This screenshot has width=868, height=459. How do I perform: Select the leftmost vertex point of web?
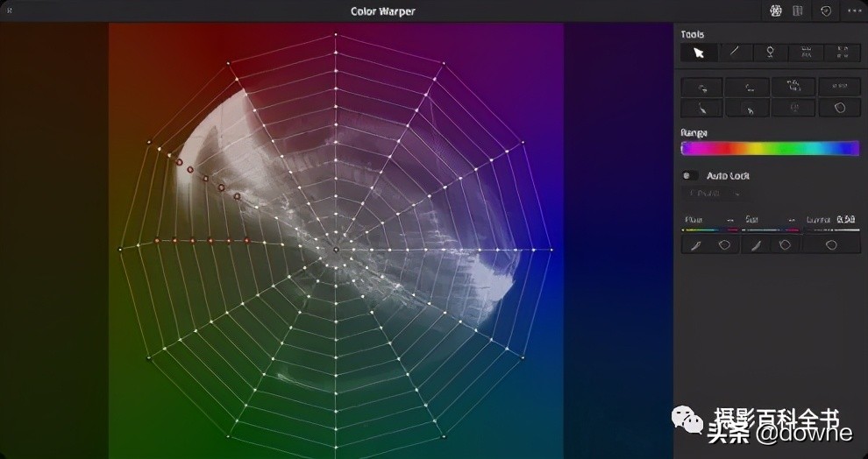[x=120, y=250]
